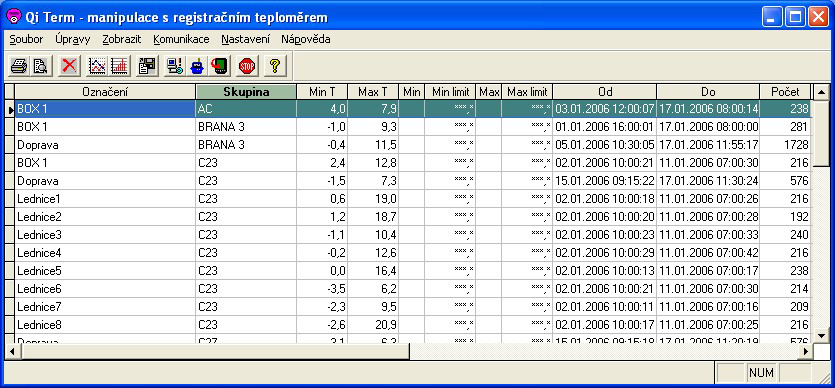
Task: Click the Max T column header
Action: pos(373,92)
